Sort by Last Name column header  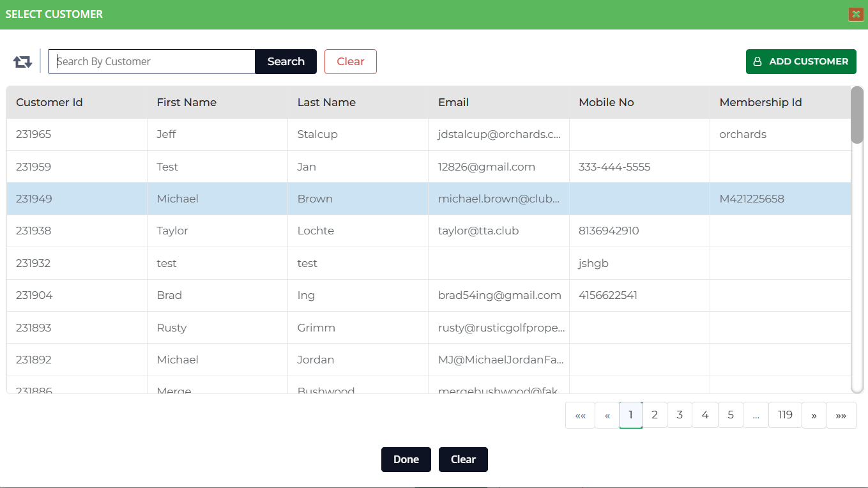pyautogui.click(x=326, y=102)
